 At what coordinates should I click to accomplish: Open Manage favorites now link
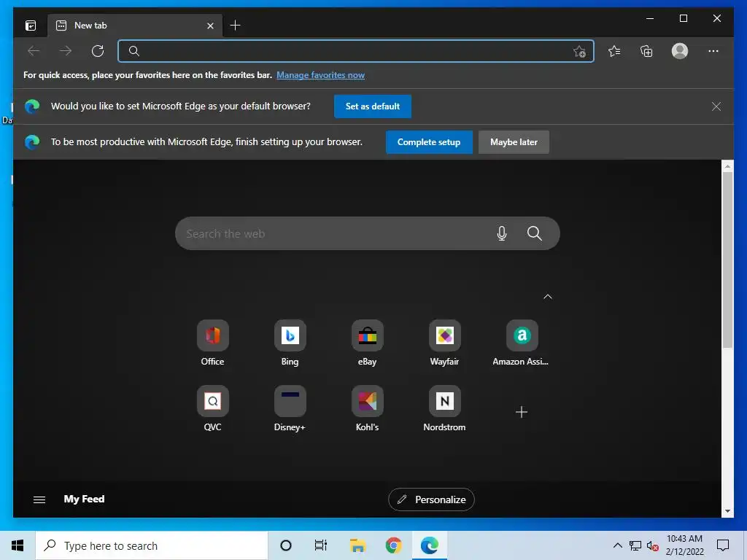click(320, 75)
